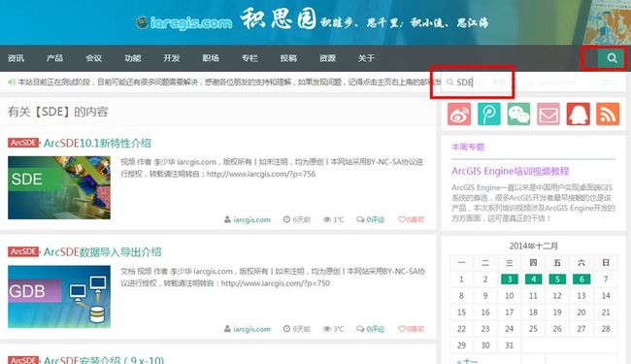Click the search field containing SDE
The height and width of the screenshot is (364, 631).
[x=477, y=83]
